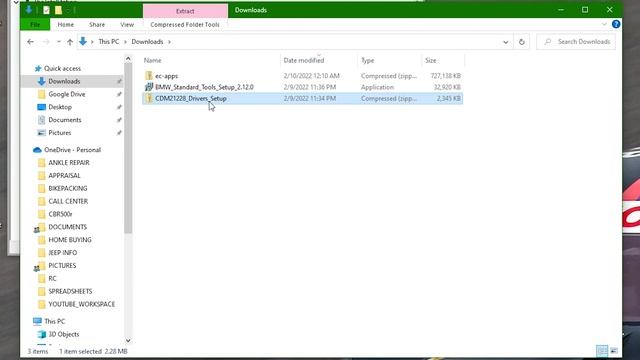The image size is (640, 360).
Task: Expand chevron between This PC and Downloads
Action: click(x=125, y=42)
